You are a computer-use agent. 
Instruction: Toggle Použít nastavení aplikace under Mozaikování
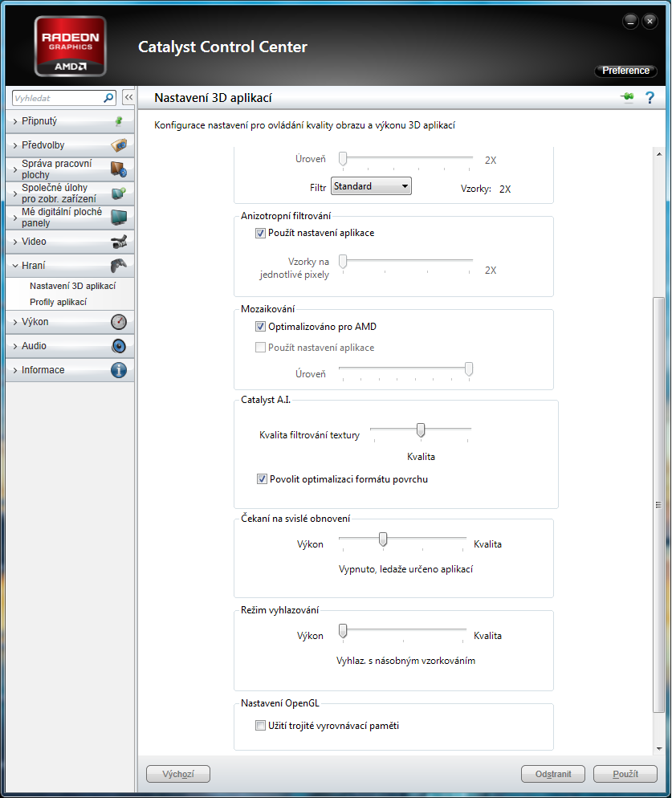click(x=260, y=348)
